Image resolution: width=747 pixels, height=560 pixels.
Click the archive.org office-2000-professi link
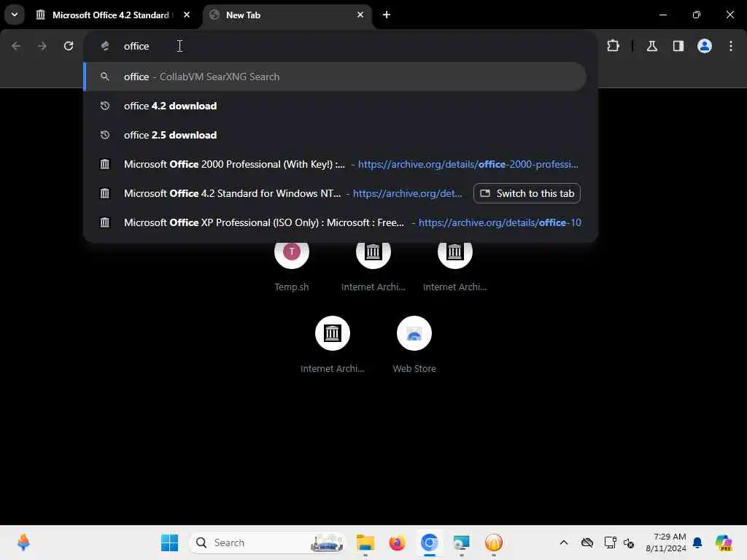click(x=468, y=164)
